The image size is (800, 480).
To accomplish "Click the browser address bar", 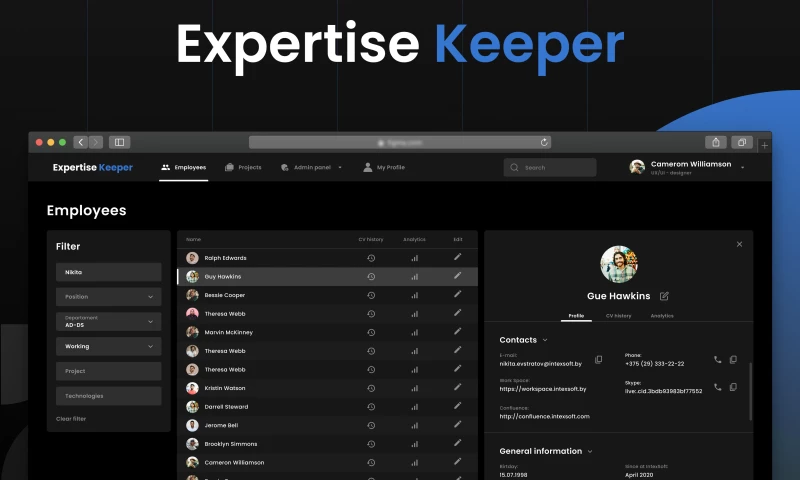I will point(399,142).
